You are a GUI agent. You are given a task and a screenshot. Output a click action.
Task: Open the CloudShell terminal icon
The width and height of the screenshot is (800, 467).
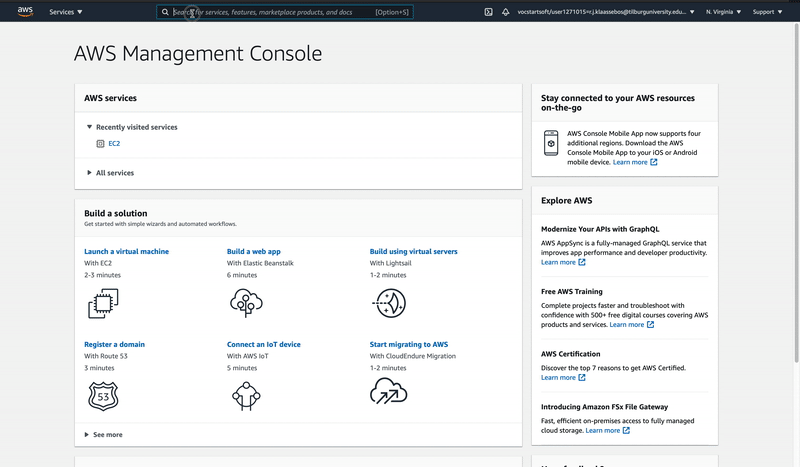pos(488,12)
